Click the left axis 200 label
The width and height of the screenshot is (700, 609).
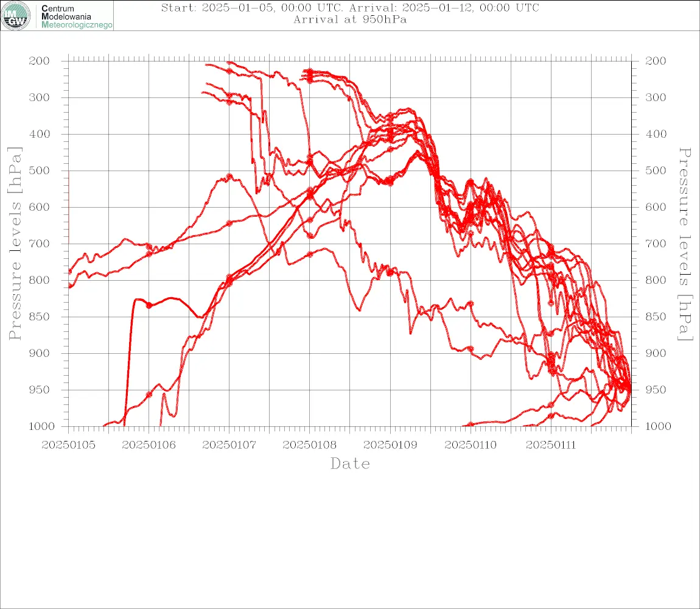[x=40, y=61]
